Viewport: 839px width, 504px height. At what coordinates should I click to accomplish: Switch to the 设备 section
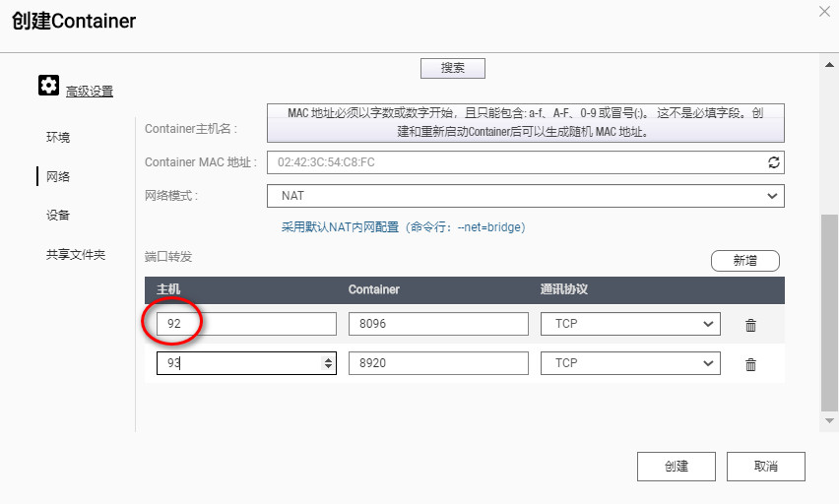pyautogui.click(x=58, y=215)
